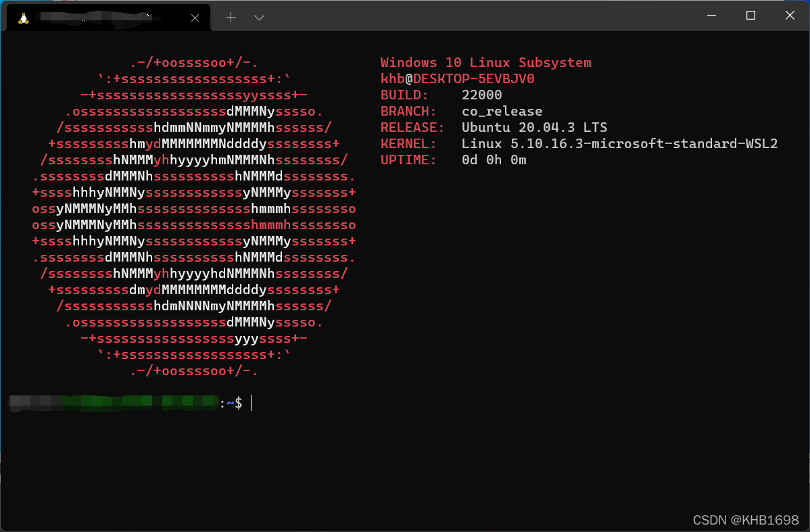Click the tilde path in prompt
The width and height of the screenshot is (810, 532).
[231, 403]
